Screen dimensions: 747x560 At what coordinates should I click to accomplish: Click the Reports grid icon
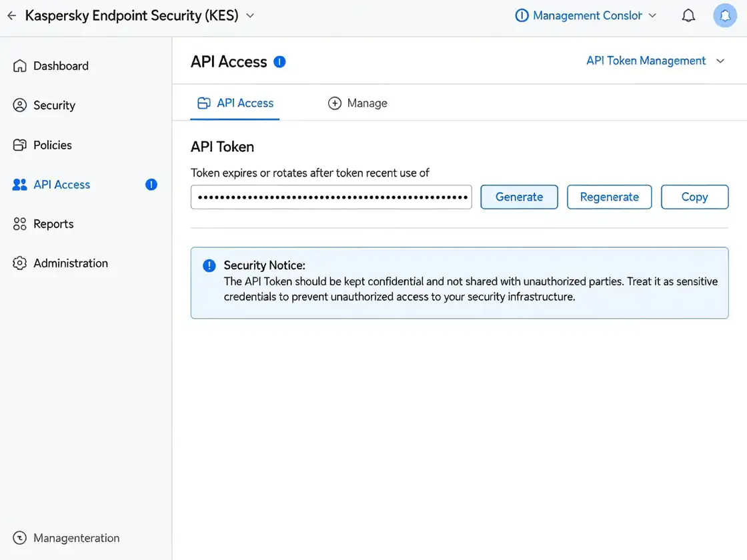coord(19,224)
